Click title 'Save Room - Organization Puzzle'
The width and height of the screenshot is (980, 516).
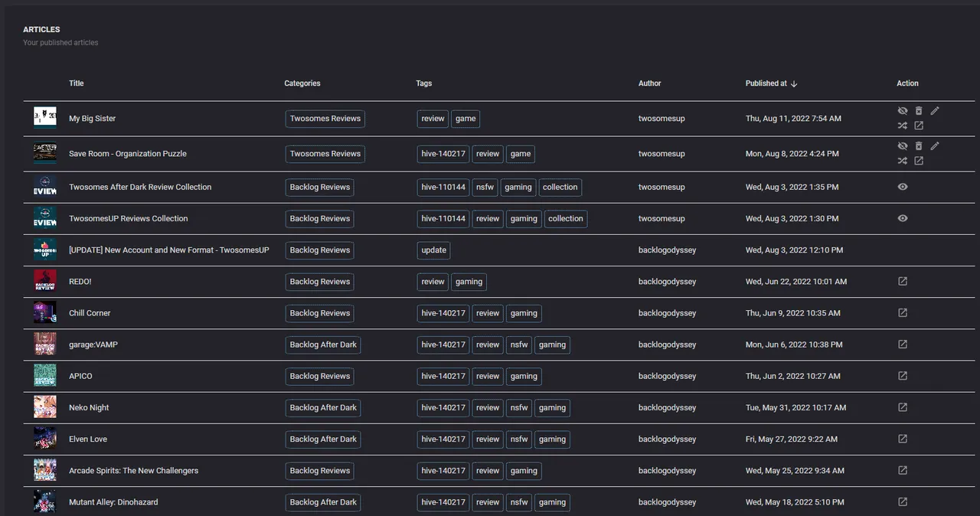(128, 154)
